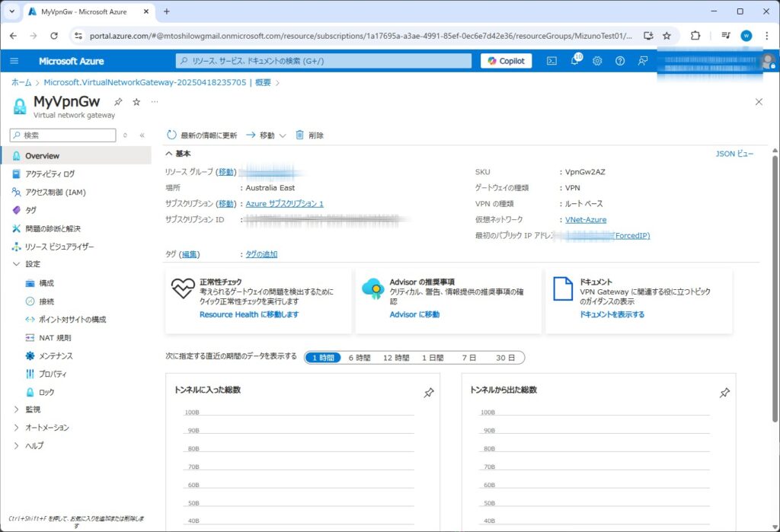
Task: Select the 12 時間 time range
Action: (396, 358)
